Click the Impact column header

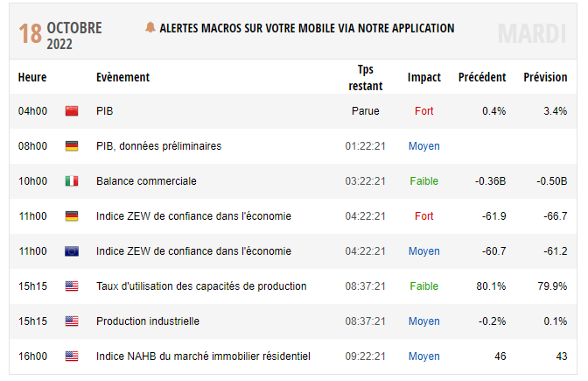[x=424, y=77]
